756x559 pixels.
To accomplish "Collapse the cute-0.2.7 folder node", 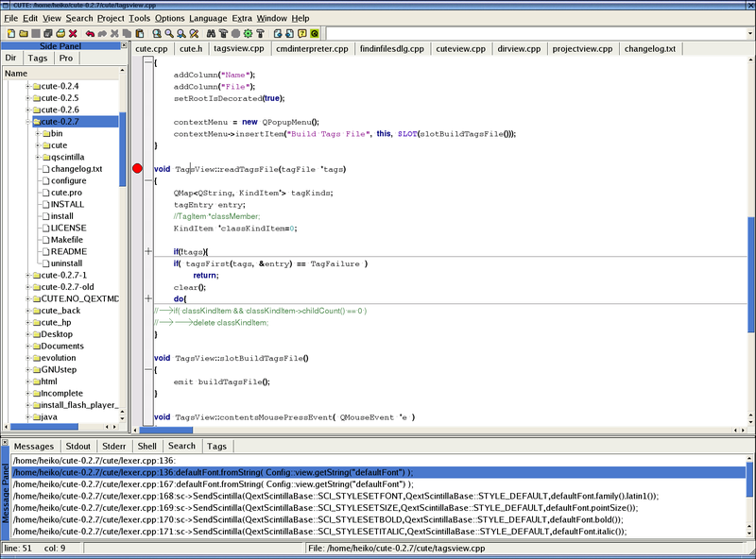I will click(28, 122).
